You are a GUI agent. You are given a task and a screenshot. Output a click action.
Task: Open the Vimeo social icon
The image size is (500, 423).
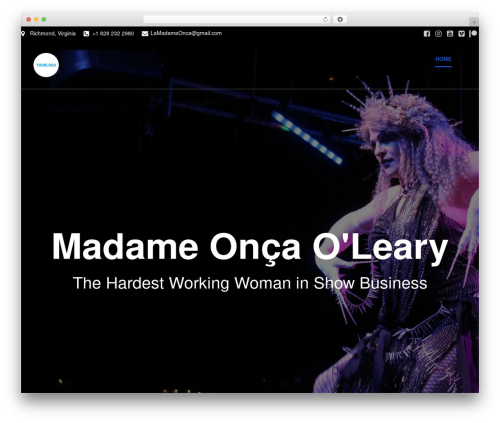tap(461, 34)
